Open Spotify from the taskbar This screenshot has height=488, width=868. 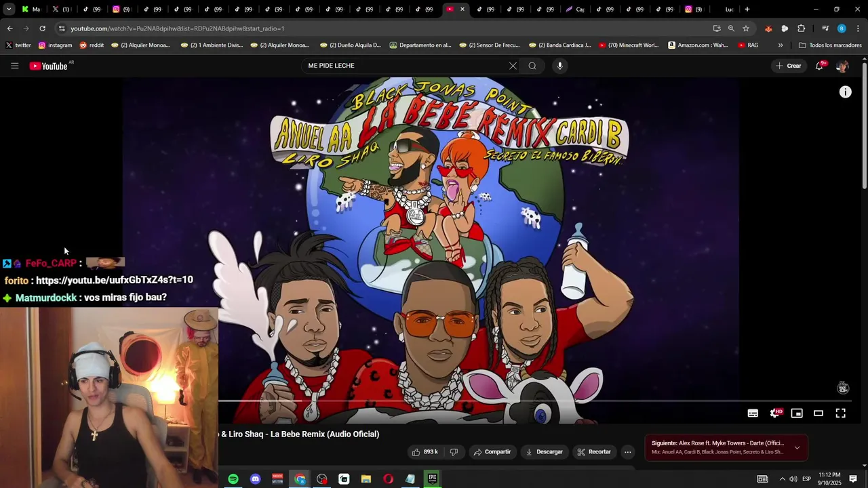(x=233, y=479)
